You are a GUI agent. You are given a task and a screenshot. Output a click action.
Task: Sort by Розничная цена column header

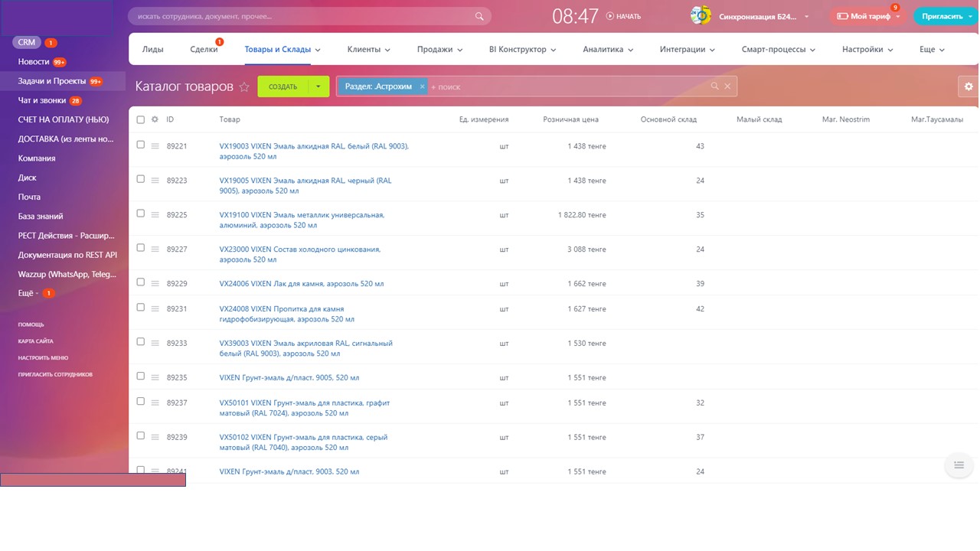[x=570, y=119]
